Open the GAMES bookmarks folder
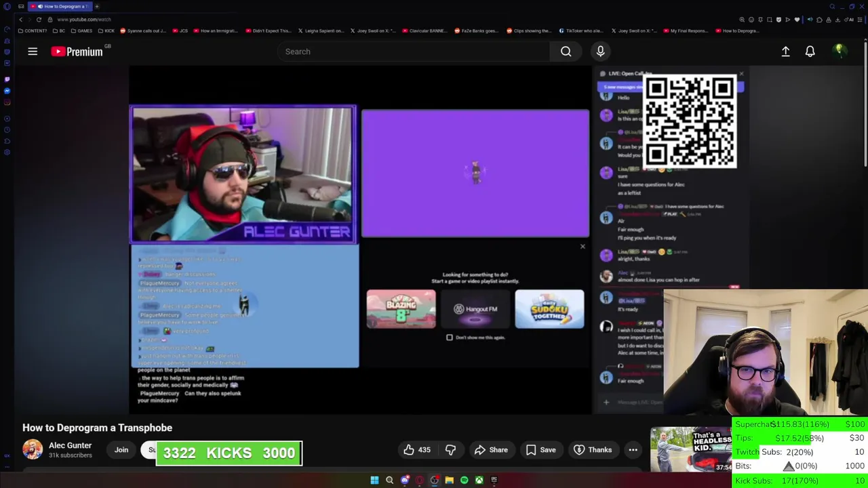The image size is (868, 488). [82, 30]
